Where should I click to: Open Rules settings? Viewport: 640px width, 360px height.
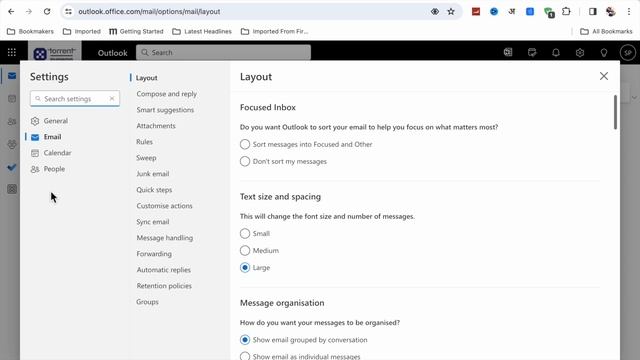coord(144,142)
